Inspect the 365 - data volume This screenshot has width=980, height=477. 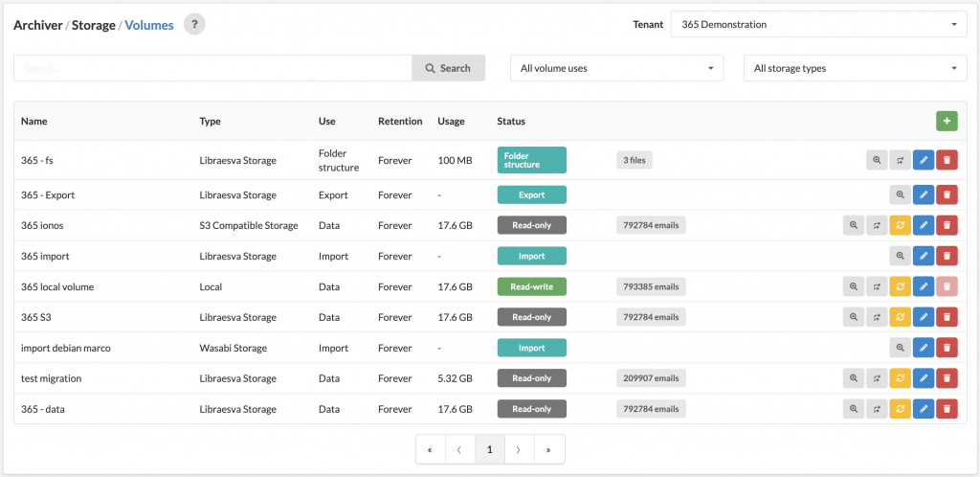853,409
